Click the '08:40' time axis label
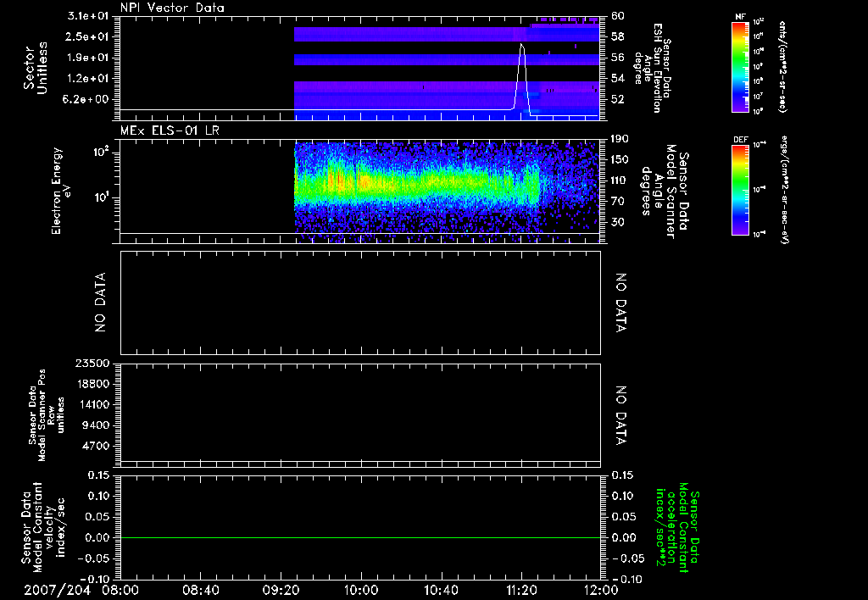Image resolution: width=868 pixels, height=600 pixels. pos(200,591)
